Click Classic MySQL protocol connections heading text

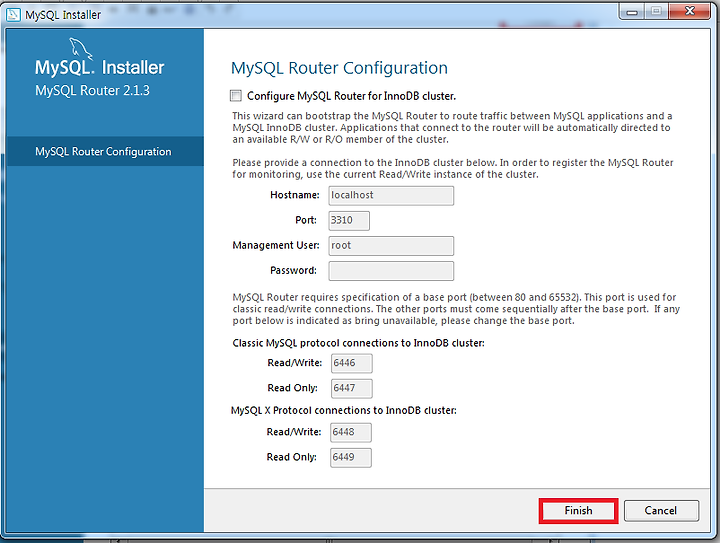pyautogui.click(x=358, y=343)
